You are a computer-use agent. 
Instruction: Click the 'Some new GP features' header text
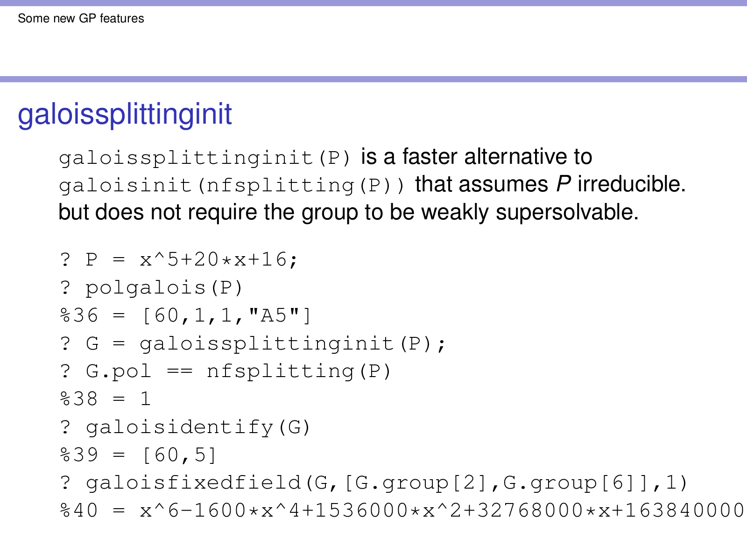point(81,19)
